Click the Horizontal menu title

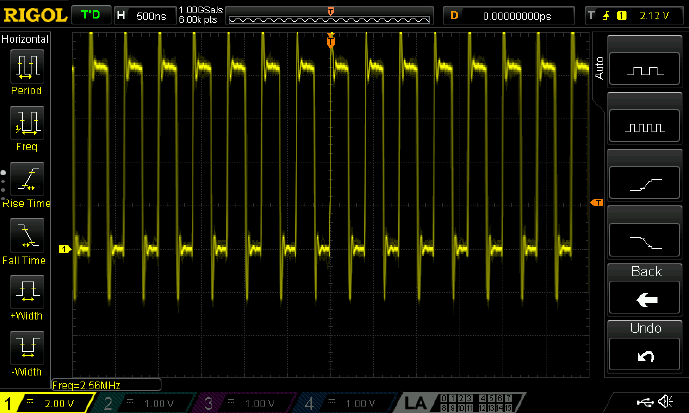pyautogui.click(x=25, y=40)
